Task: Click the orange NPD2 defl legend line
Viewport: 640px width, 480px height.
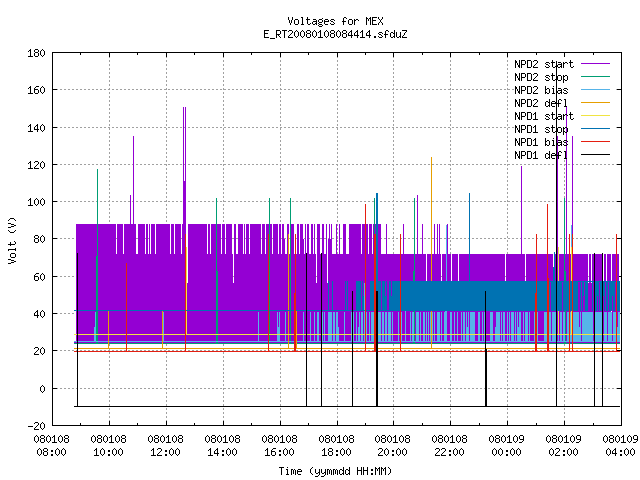Action: pyautogui.click(x=595, y=102)
